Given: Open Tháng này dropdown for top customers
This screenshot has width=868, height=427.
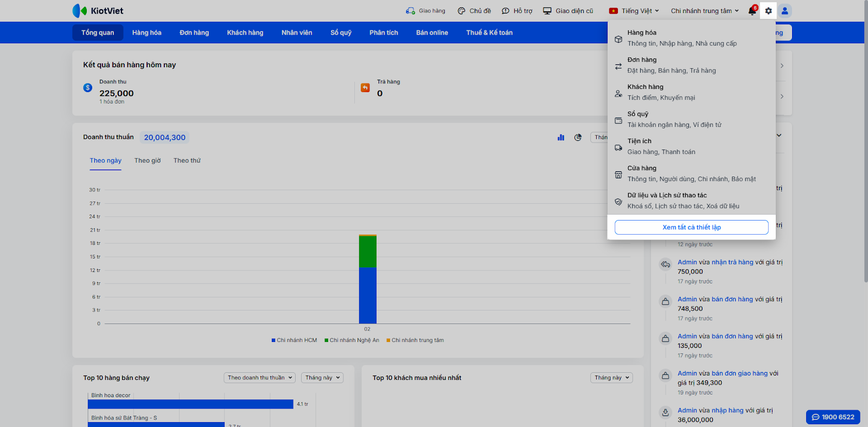Looking at the screenshot, I should coord(611,378).
